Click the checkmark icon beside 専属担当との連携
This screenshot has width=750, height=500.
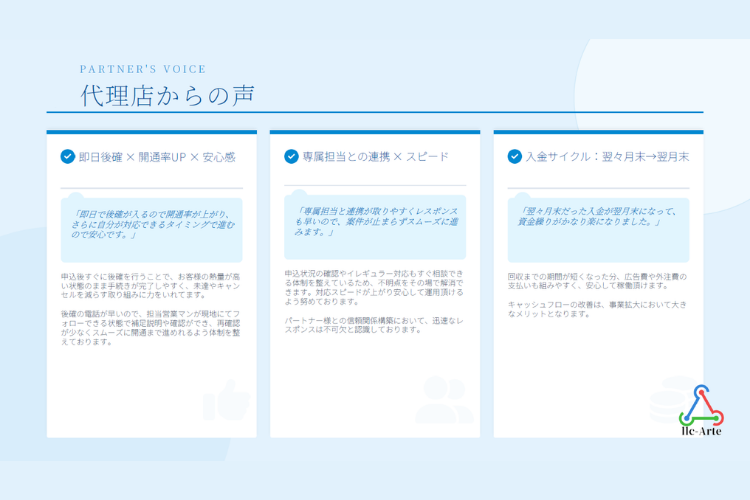pyautogui.click(x=291, y=156)
